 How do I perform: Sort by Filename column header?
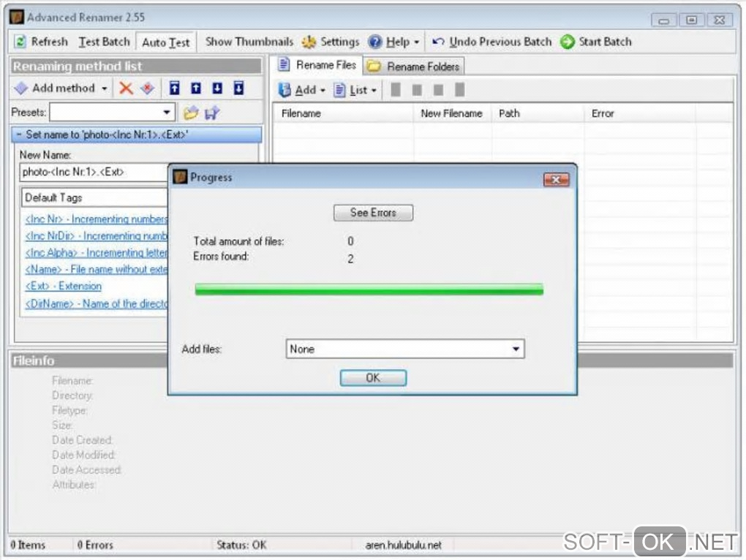coord(344,113)
